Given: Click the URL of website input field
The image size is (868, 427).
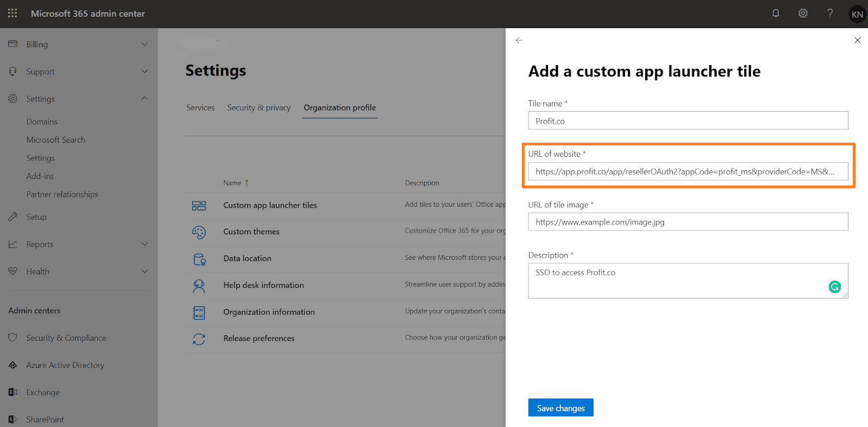Looking at the screenshot, I should pyautogui.click(x=688, y=171).
